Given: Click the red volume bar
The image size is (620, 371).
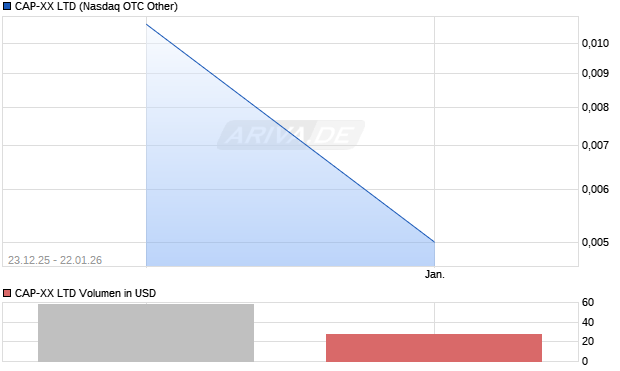Looking at the screenshot, I should [x=434, y=348].
